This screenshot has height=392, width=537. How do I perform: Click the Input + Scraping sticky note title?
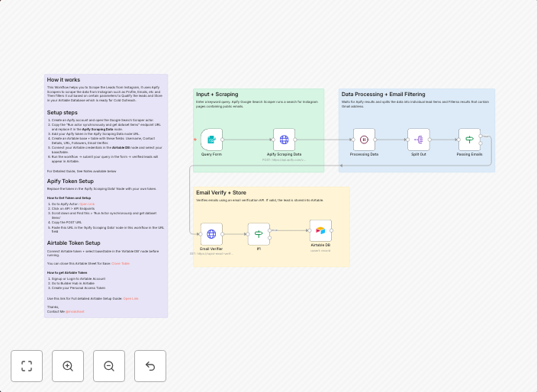[217, 94]
